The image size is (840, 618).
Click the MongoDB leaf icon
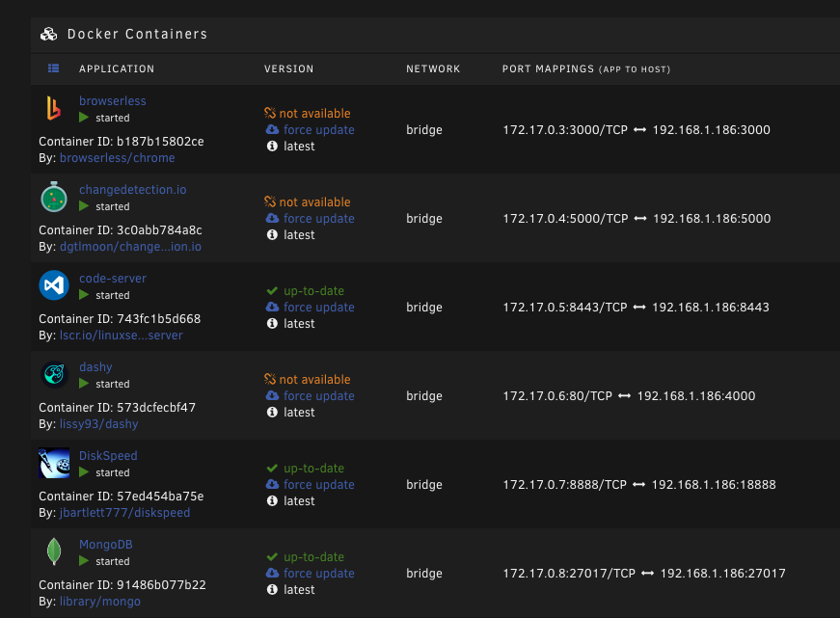click(54, 551)
